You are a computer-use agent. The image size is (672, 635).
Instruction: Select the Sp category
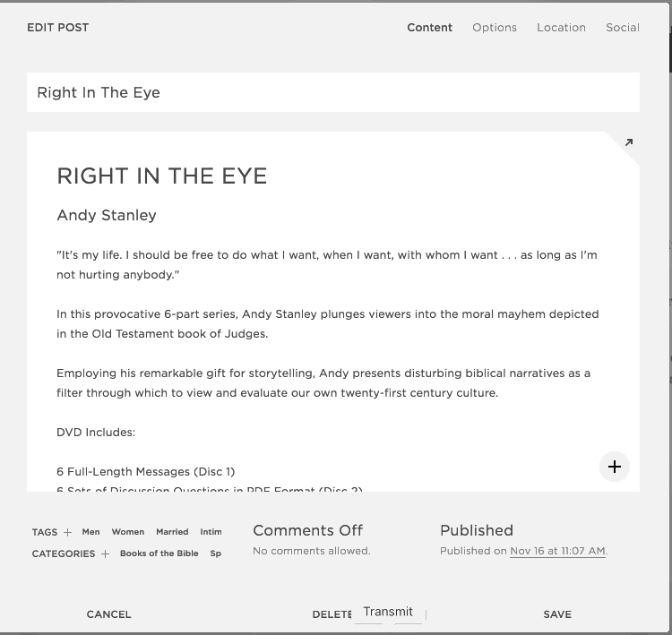click(x=216, y=553)
